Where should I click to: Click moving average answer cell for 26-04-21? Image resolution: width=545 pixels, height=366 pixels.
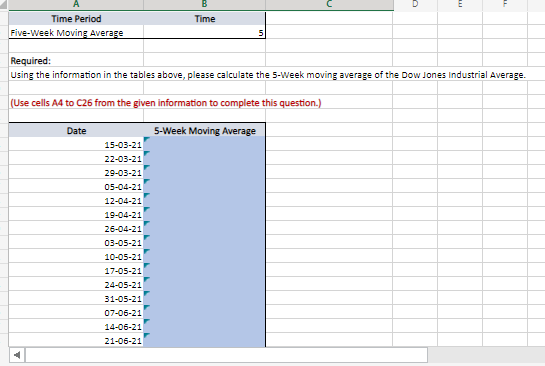204,228
